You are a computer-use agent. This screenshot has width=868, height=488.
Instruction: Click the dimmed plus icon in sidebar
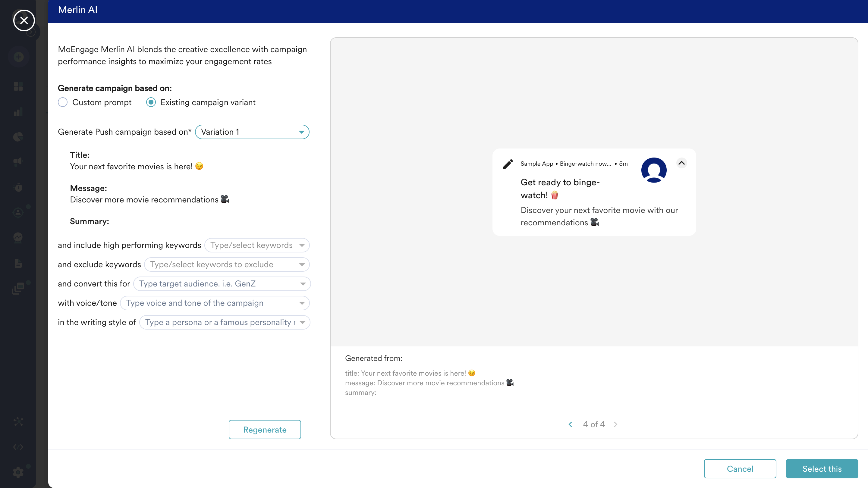(18, 57)
